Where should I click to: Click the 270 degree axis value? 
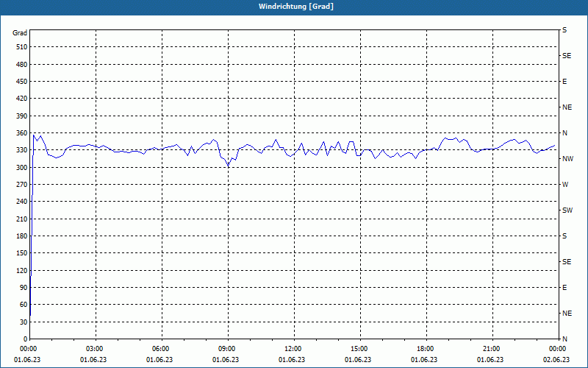point(22,185)
